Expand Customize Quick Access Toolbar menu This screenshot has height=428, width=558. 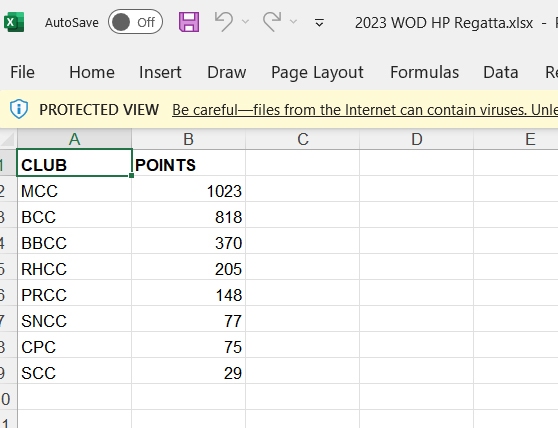coord(320,23)
